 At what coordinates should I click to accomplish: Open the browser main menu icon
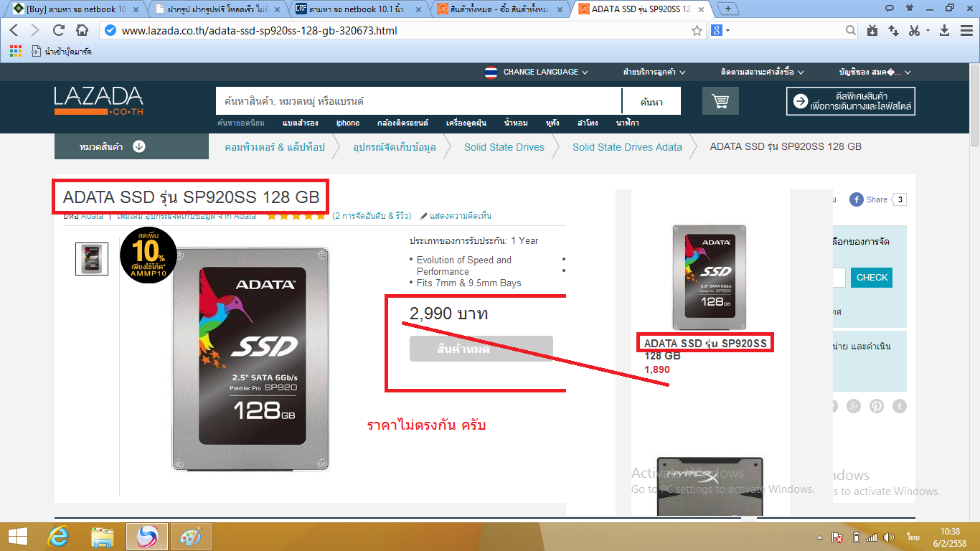click(x=966, y=30)
